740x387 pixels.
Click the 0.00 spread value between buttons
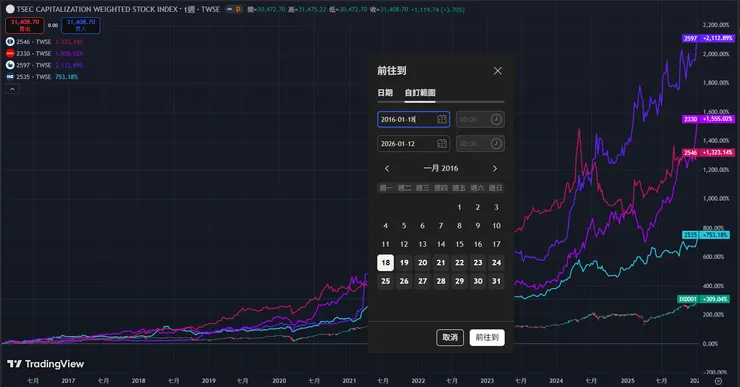[53, 25]
